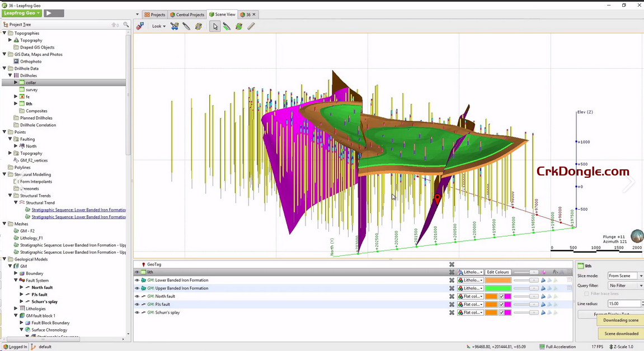Click the orange colour swatch for Lower Banded Iron Formation
The height and width of the screenshot is (351, 644).
pyautogui.click(x=497, y=280)
